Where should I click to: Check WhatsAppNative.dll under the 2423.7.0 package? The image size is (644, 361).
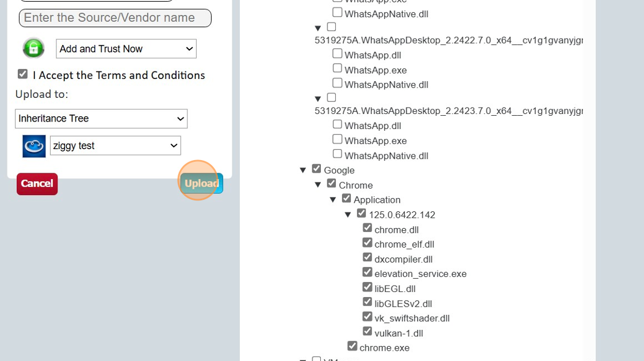(x=337, y=153)
